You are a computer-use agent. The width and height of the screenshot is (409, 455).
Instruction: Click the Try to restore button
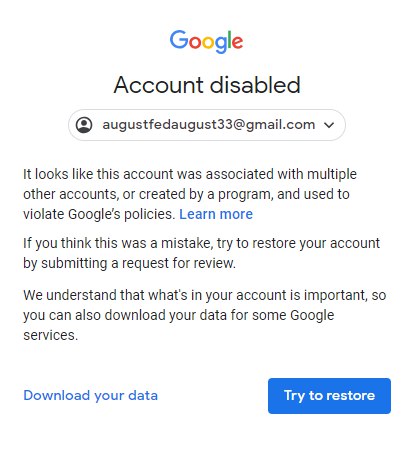pyautogui.click(x=329, y=396)
